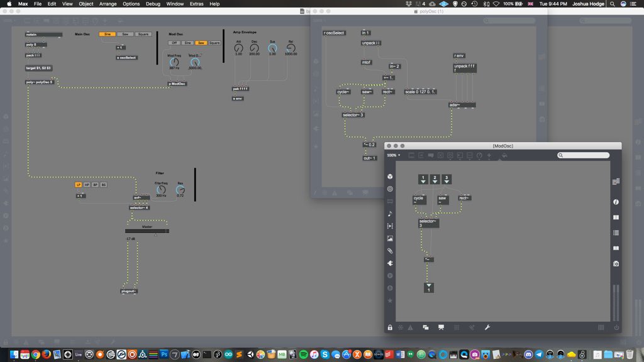Click the search field in the ModOsc toolbar

[584, 155]
